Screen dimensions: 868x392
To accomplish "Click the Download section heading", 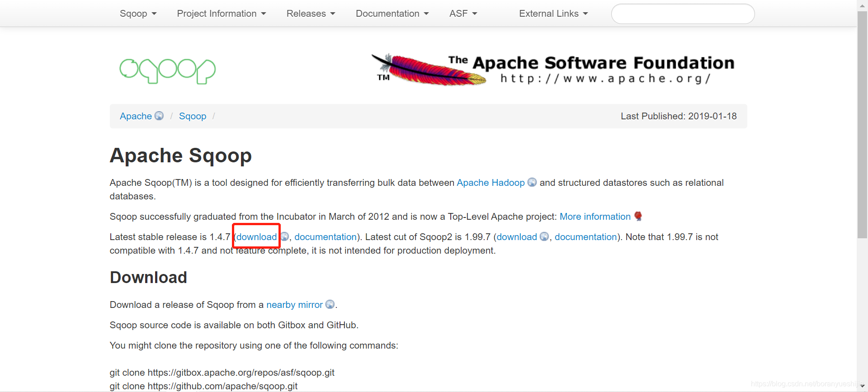I will [x=148, y=278].
